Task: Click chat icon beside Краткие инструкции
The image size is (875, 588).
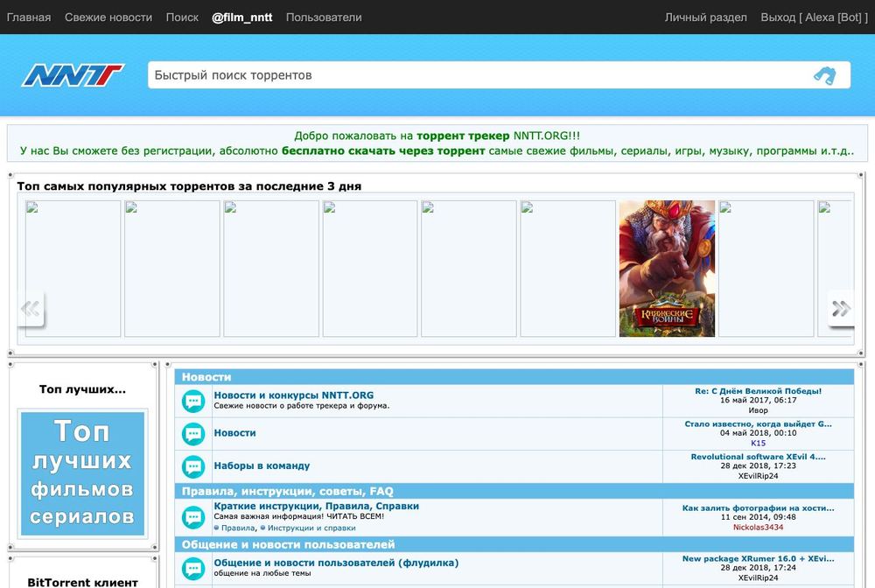Action: click(x=193, y=517)
